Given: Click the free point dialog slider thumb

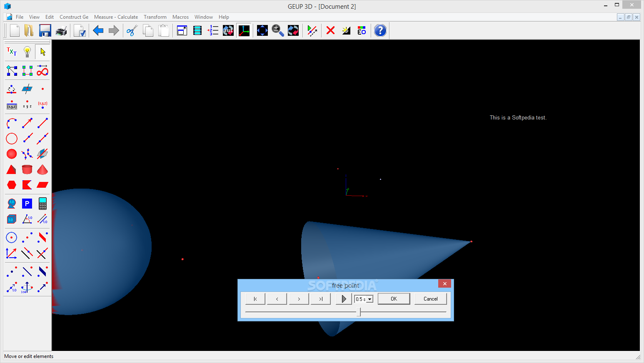Looking at the screenshot, I should coord(358,312).
